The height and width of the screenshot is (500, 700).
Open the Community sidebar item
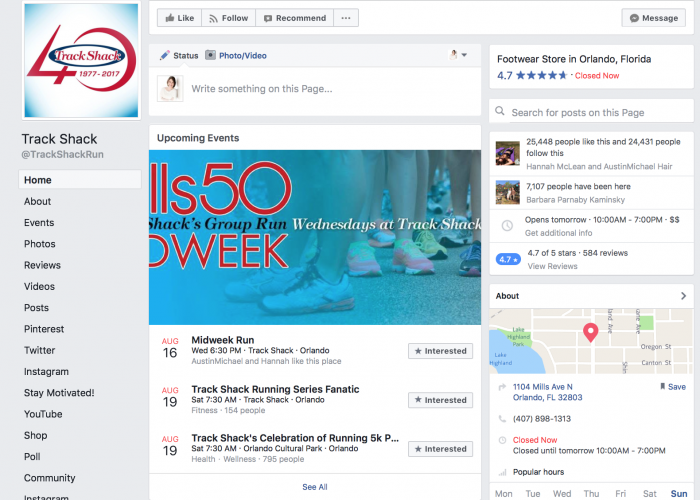tap(50, 478)
